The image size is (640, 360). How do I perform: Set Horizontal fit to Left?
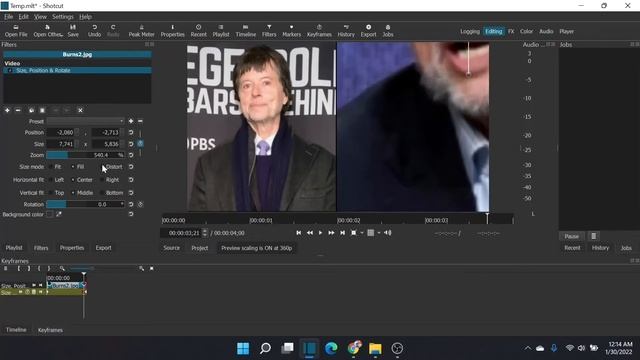(x=56, y=180)
